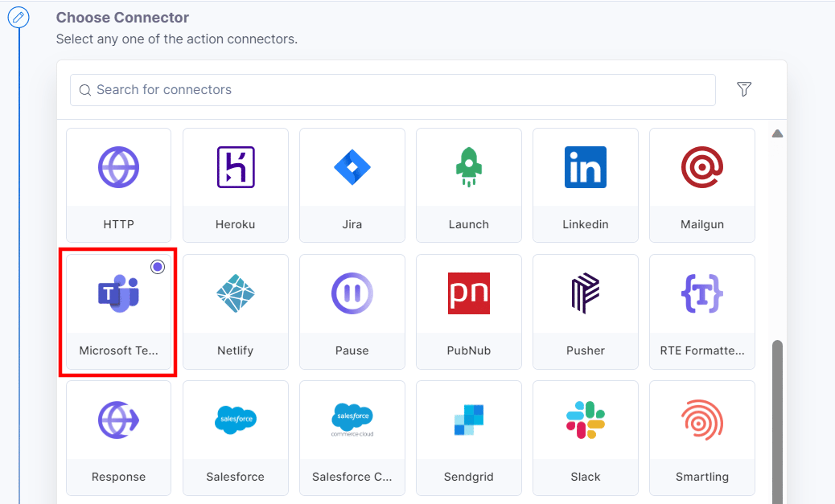Click the Choose Connector heading
The height and width of the screenshot is (504, 835).
122,18
